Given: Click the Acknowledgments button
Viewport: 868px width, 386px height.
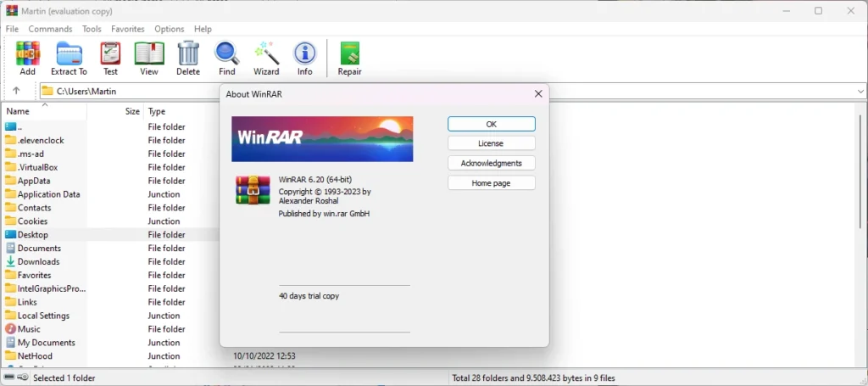Looking at the screenshot, I should point(492,164).
